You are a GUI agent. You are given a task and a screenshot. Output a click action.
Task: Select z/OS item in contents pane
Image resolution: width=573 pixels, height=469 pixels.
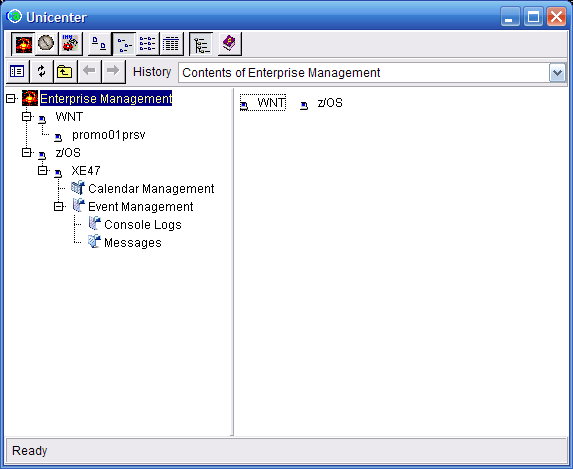330,103
